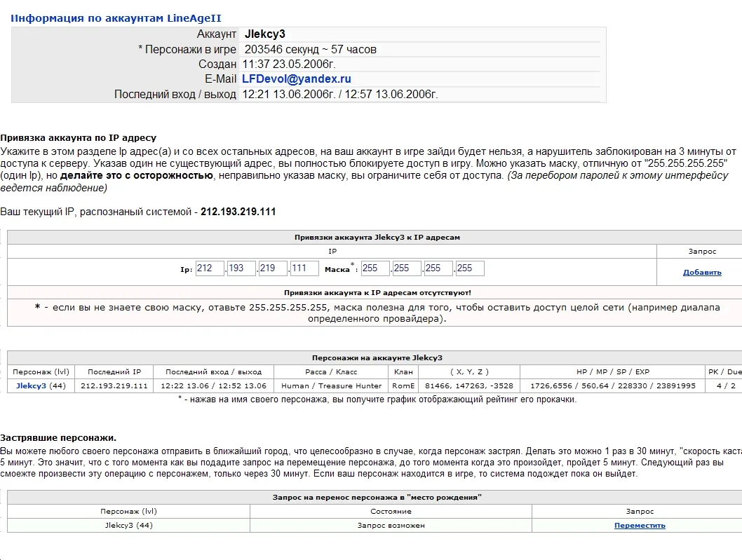Select the stats cell '1726,6556 / 560,64 / 228330 / 23891995'
742x560 pixels.
tap(613, 386)
